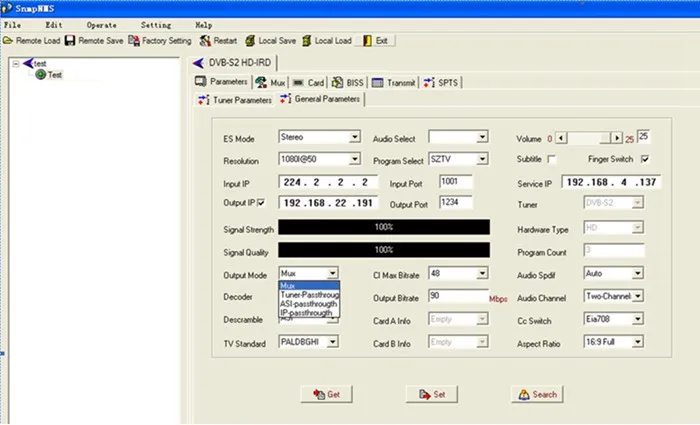Click the Local Load icon
The height and width of the screenshot is (425, 700).
[307, 41]
